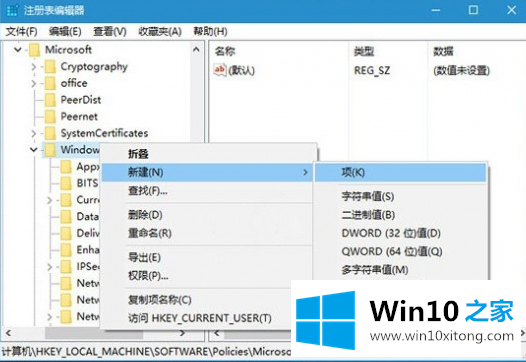Screen dimensions: 526x362
Task: Select the Peernet tree label
Action: click(79, 116)
